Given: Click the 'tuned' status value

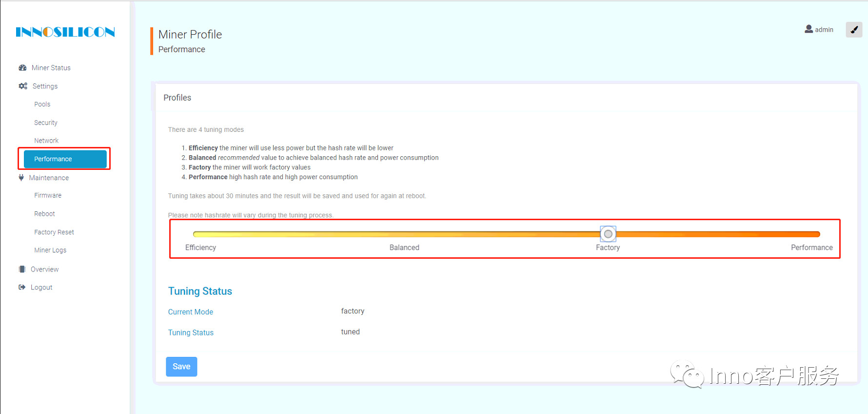Looking at the screenshot, I should pyautogui.click(x=350, y=331).
